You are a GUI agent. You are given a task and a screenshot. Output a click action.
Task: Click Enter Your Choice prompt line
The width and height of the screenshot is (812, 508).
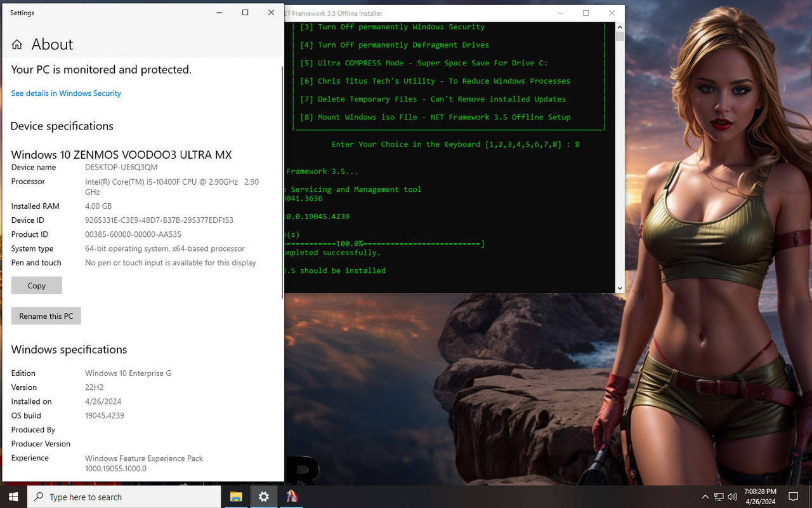455,144
